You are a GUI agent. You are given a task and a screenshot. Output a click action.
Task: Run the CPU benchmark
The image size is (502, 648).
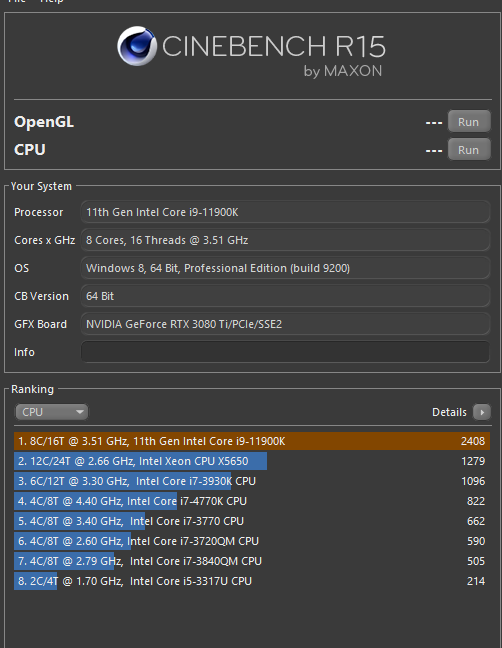tap(469, 150)
